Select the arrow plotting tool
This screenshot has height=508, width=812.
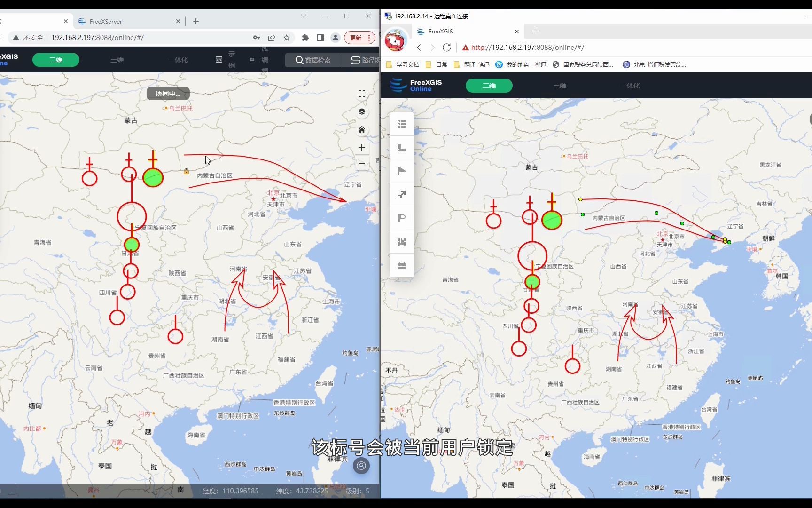401,195
